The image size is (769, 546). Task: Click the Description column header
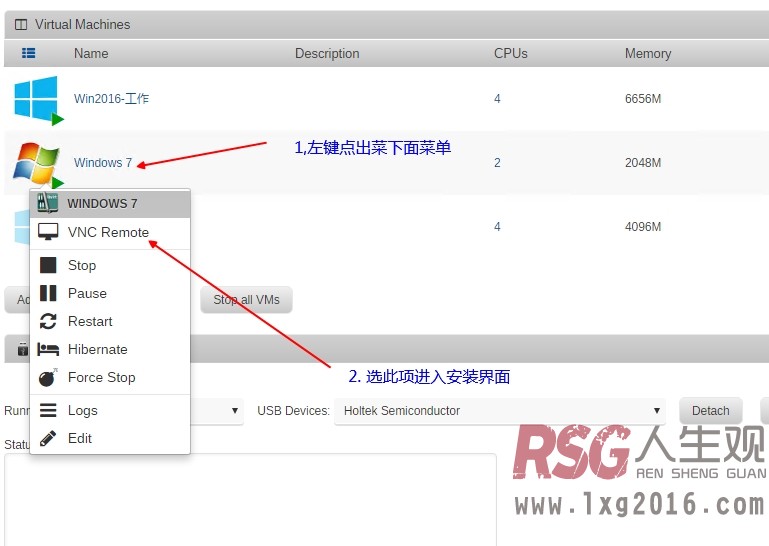327,53
